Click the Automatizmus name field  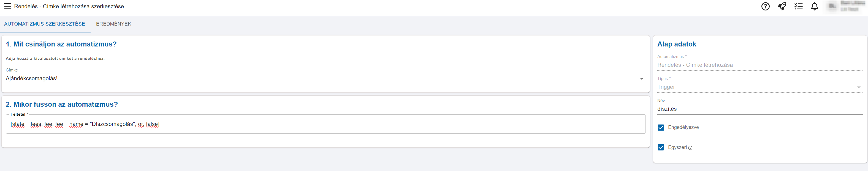pos(760,65)
